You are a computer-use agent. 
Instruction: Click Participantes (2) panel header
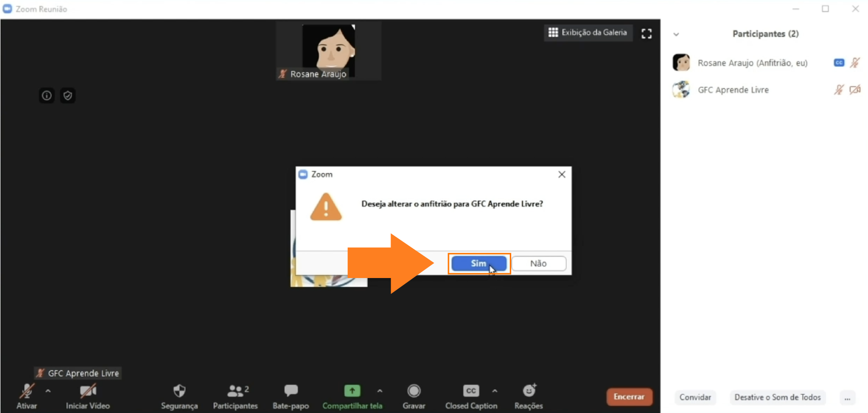point(765,34)
